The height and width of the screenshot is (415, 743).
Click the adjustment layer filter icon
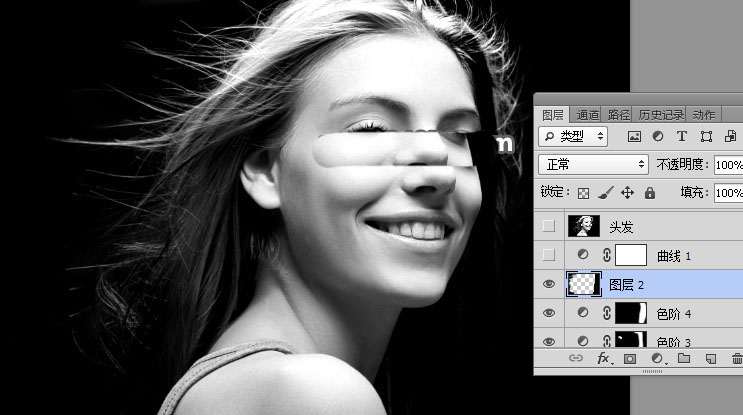pyautogui.click(x=658, y=136)
